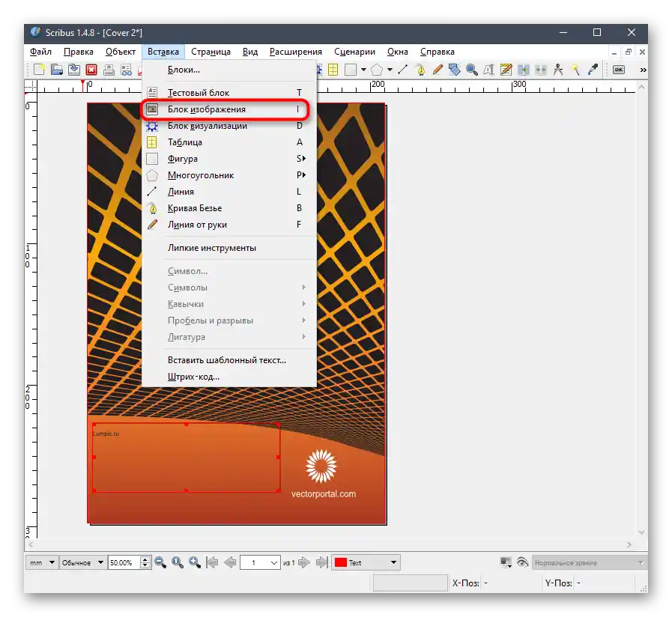672x617 pixels.
Task: Select the Freehand pencil tool
Action: click(438, 70)
